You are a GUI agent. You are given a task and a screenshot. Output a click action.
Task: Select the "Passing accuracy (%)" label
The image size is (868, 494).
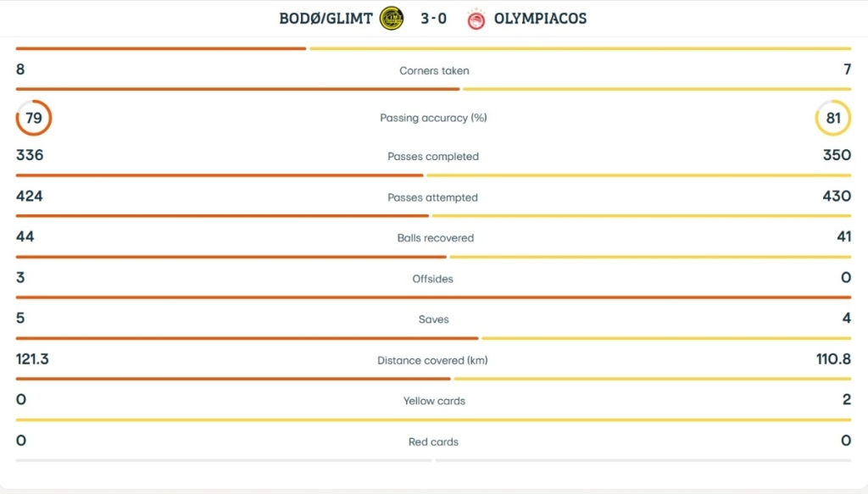pos(433,119)
